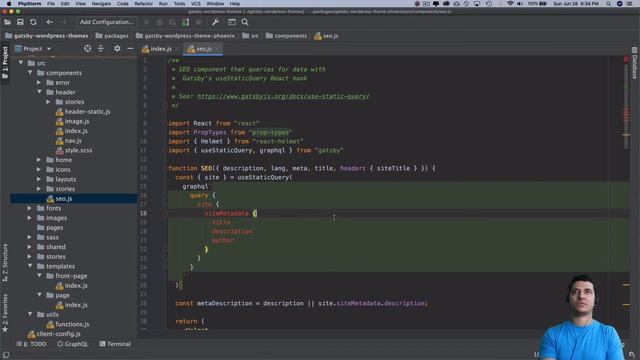
Task: Select the seo.js editor tab
Action: [x=203, y=49]
